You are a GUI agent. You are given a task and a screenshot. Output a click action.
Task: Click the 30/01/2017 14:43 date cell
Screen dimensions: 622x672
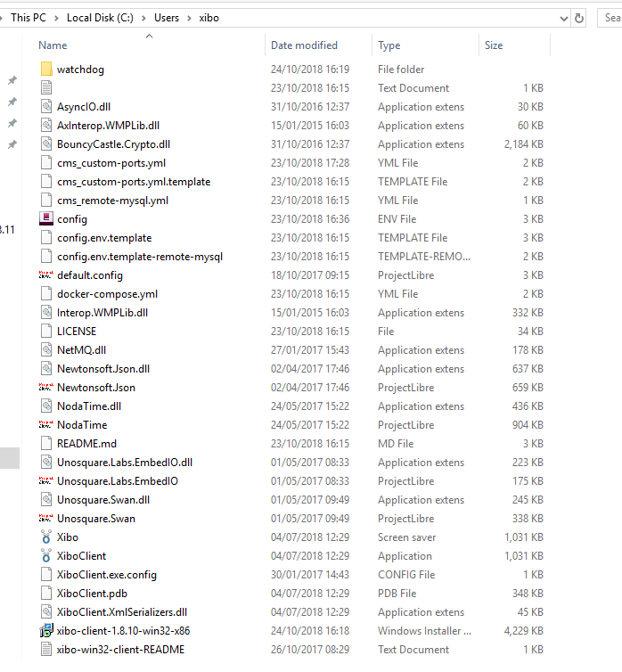click(310, 575)
